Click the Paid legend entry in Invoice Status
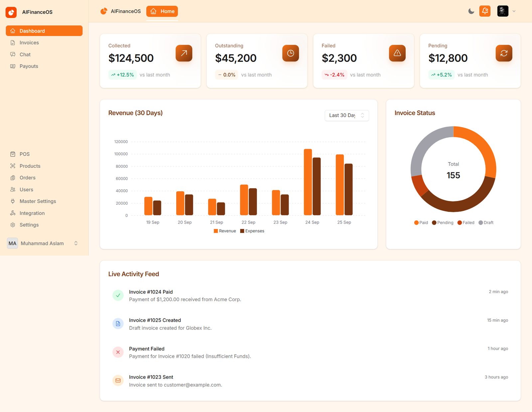 click(x=421, y=223)
